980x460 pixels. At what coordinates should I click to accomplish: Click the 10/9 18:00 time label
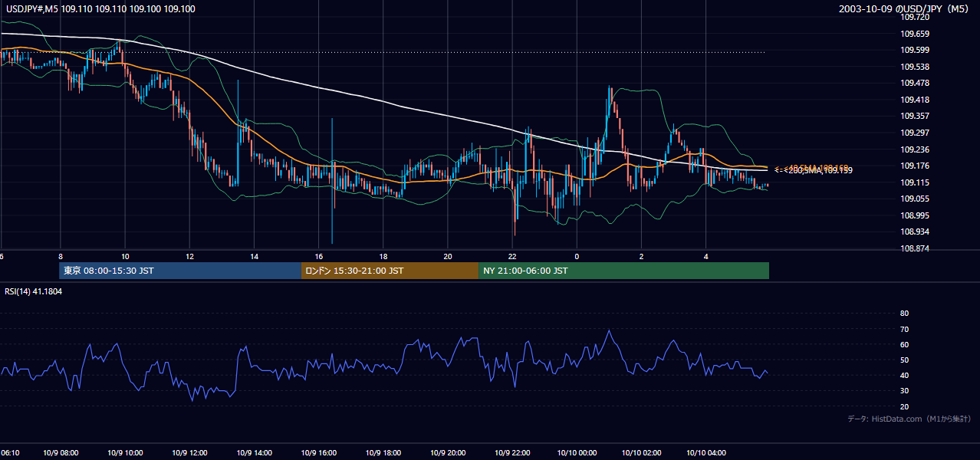383,452
